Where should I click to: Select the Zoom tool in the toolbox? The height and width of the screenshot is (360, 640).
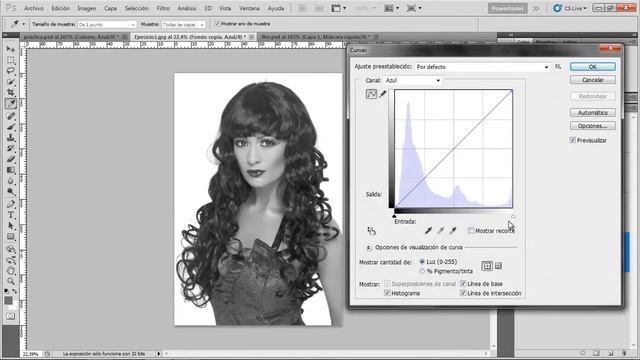(x=11, y=281)
